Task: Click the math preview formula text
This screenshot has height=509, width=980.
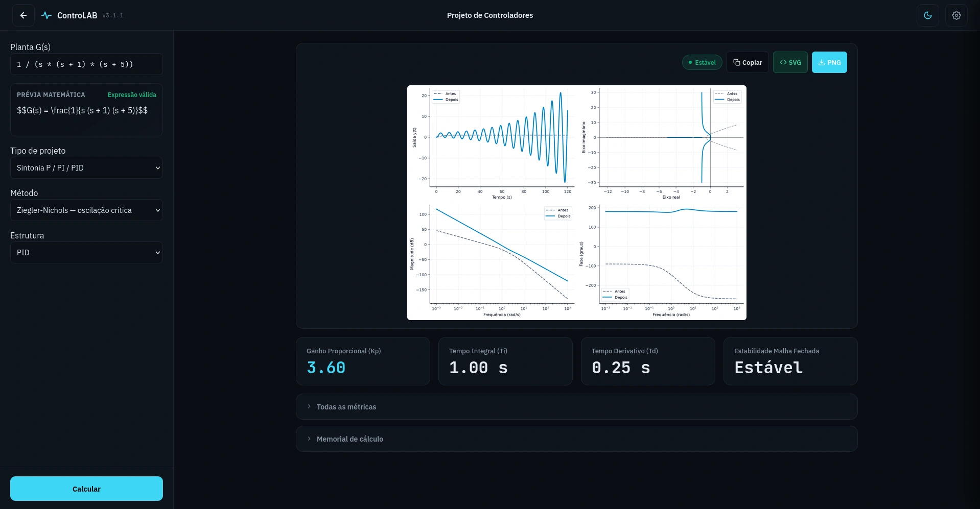Action: 82,110
